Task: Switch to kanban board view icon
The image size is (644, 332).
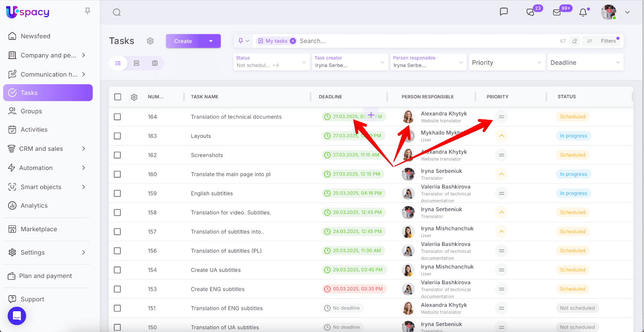Action: 155,63
